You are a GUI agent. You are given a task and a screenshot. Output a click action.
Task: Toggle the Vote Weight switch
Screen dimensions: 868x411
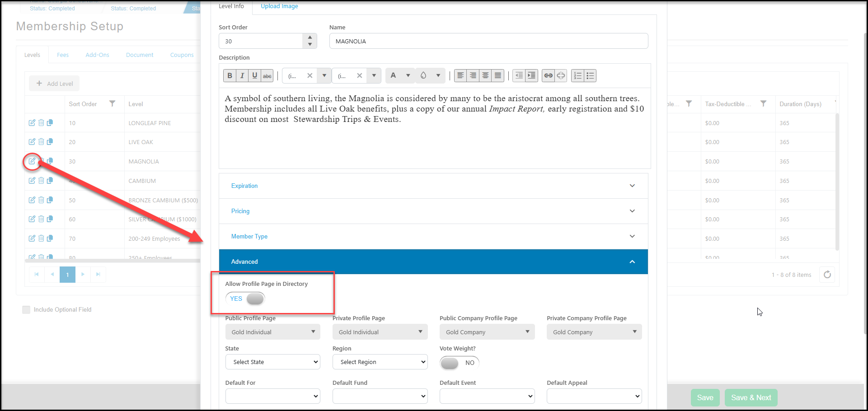(x=459, y=363)
